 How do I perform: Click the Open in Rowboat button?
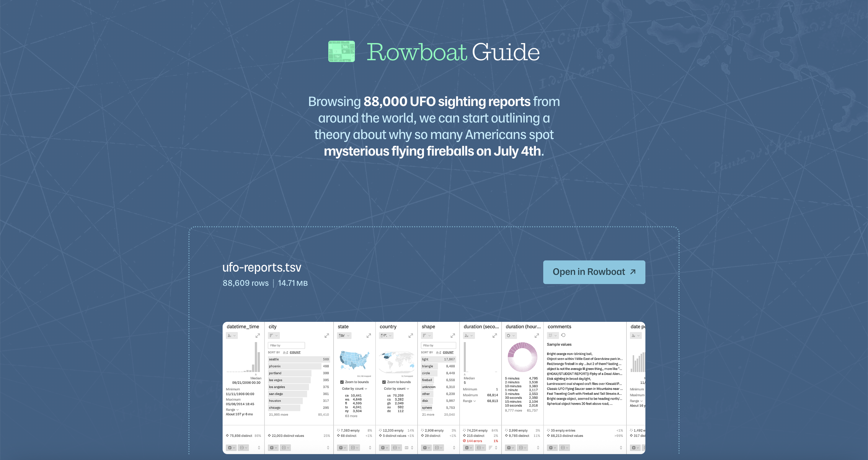click(x=594, y=272)
